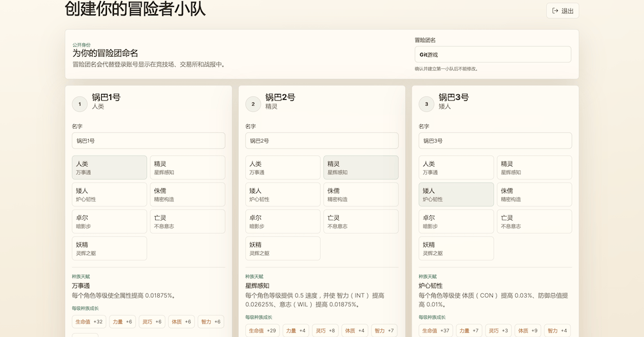Click the 名字 field of 锅巴3号
The width and height of the screenshot is (644, 337).
[x=495, y=141]
